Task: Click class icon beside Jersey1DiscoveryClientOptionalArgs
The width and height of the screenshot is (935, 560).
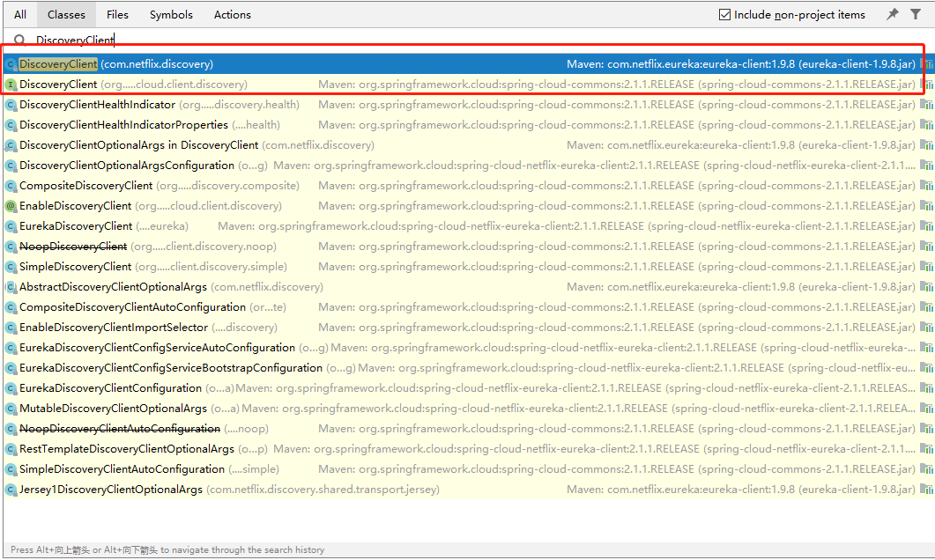Action: pyautogui.click(x=11, y=490)
